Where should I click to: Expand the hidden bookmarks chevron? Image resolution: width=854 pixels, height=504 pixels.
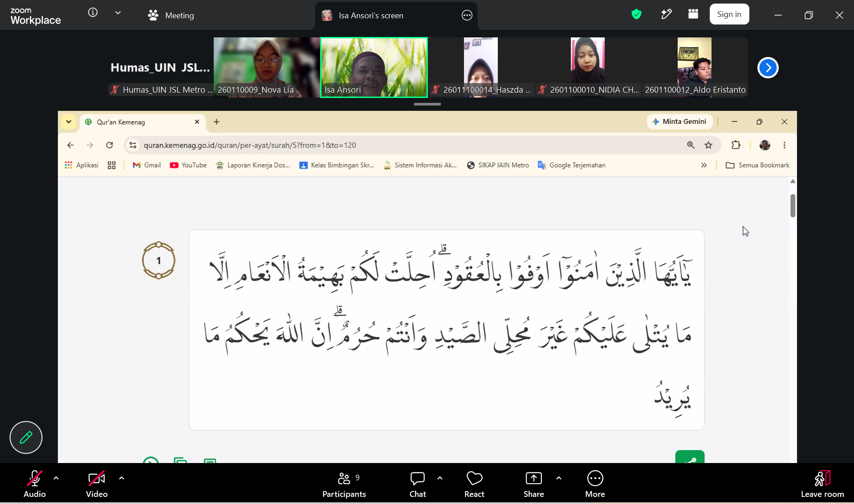[704, 165]
